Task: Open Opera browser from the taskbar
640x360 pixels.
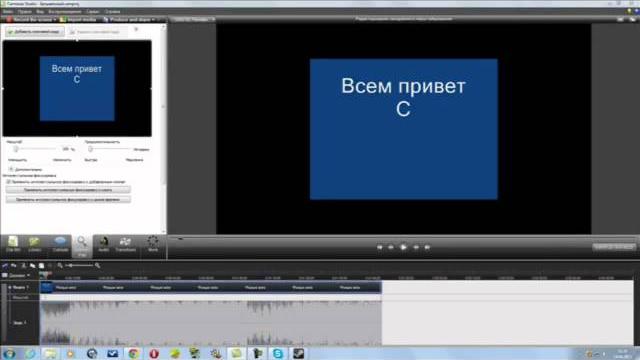Action: click(x=154, y=353)
